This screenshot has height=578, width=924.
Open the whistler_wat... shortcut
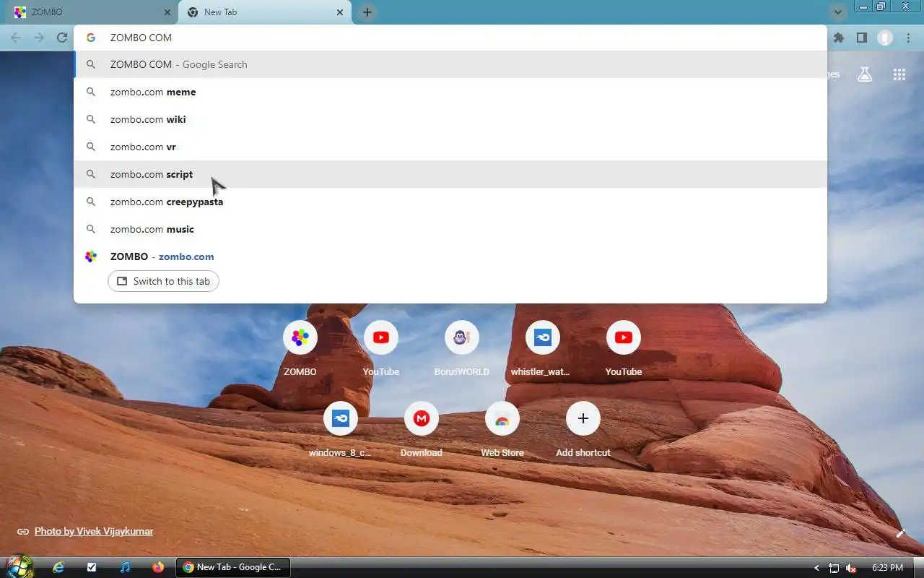[x=543, y=349]
